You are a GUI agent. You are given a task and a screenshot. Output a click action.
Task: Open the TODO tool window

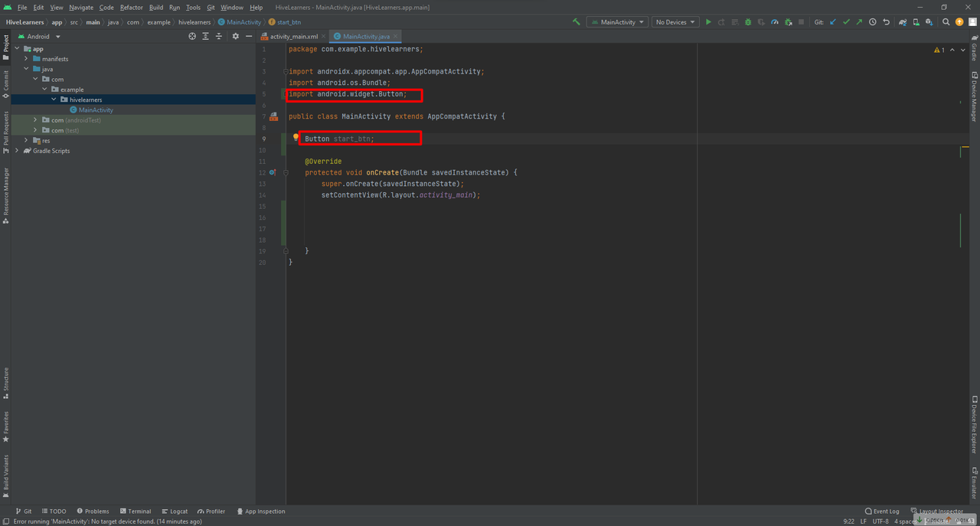pos(54,511)
